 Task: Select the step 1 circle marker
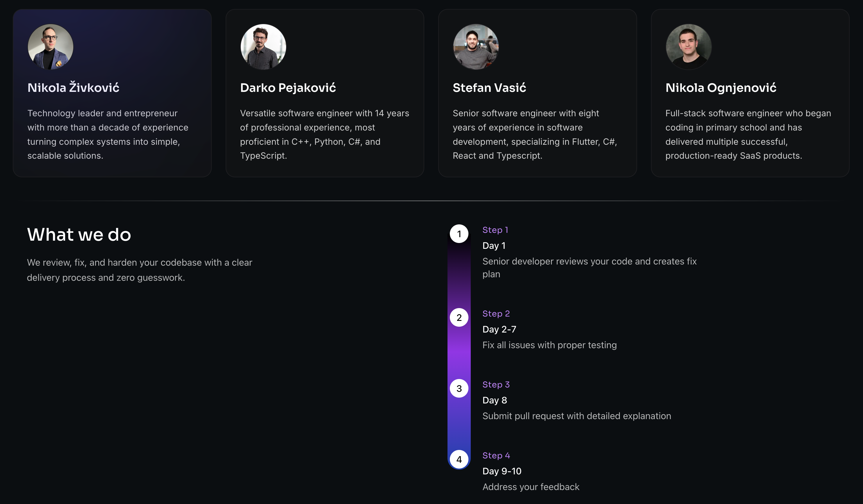pyautogui.click(x=459, y=234)
